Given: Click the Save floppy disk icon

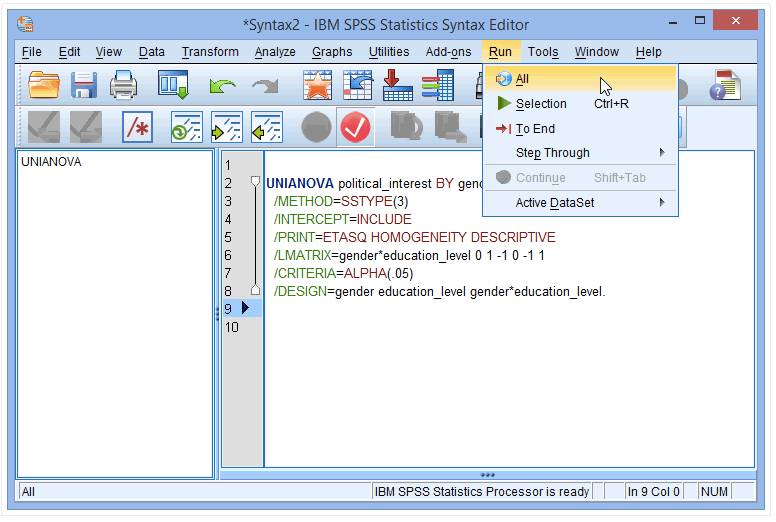Looking at the screenshot, I should point(84,85).
